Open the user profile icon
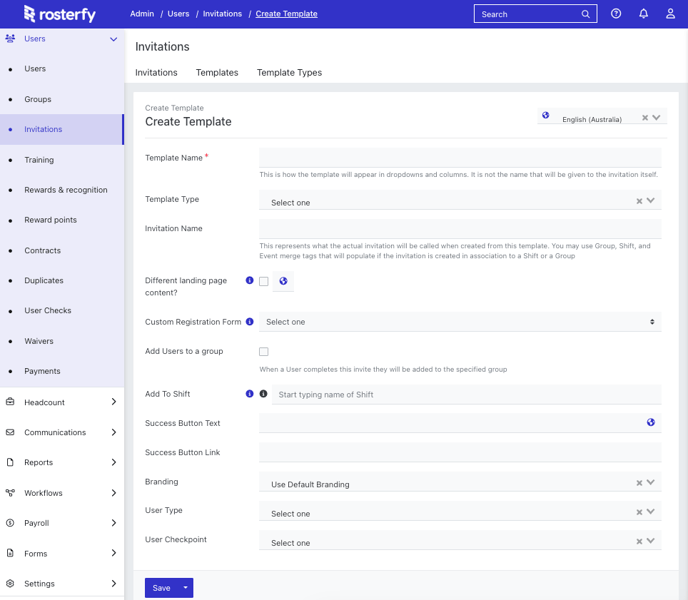 (670, 14)
